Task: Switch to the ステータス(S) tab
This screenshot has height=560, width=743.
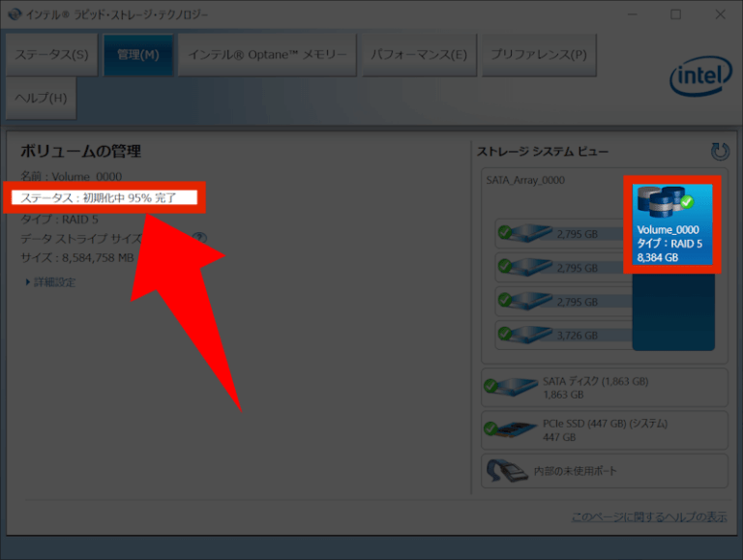Action: click(x=51, y=54)
